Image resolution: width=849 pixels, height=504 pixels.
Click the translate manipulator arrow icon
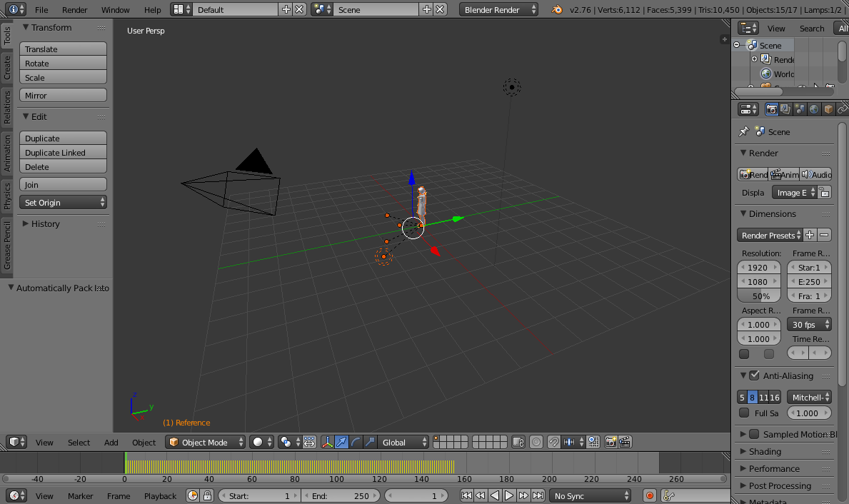click(x=341, y=443)
